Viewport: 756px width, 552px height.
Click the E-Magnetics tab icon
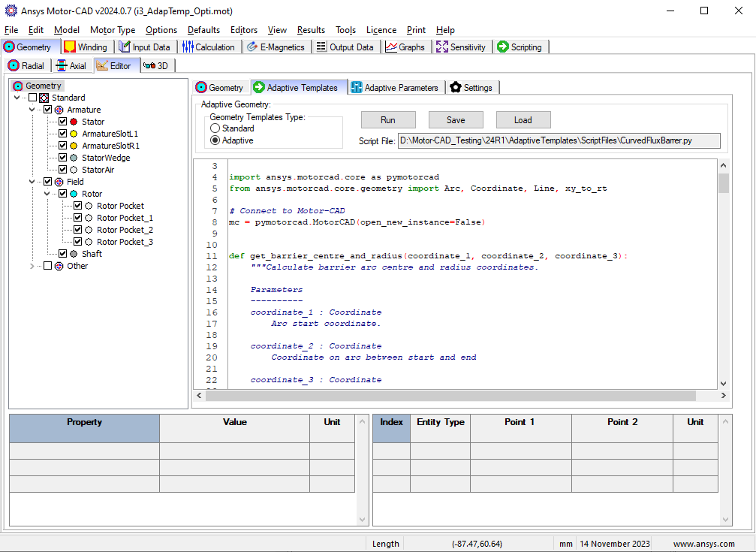pyautogui.click(x=252, y=47)
